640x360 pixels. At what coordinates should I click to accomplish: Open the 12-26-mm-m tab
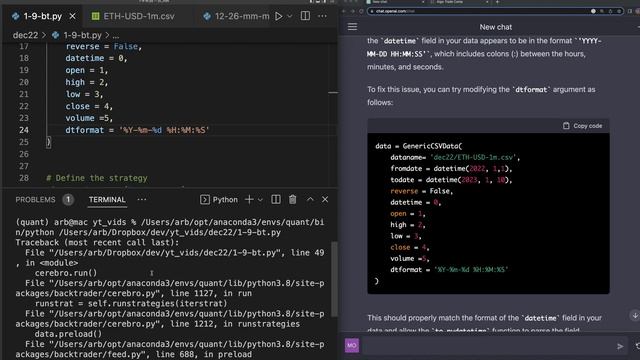pyautogui.click(x=237, y=16)
